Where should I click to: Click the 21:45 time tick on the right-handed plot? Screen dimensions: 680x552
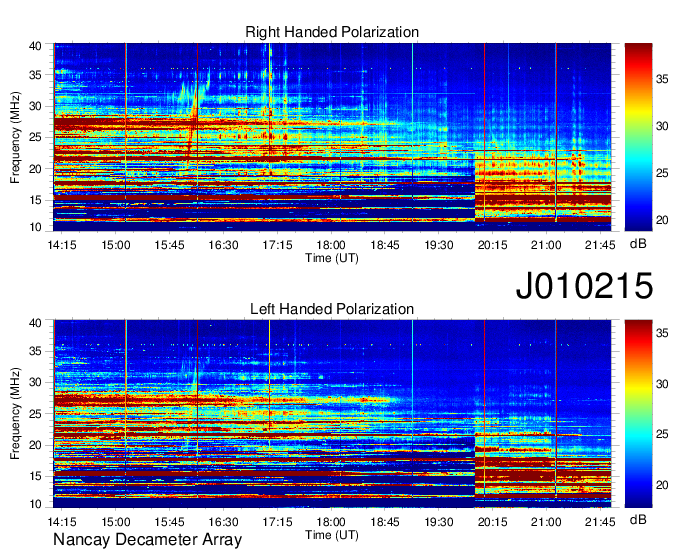600,245
